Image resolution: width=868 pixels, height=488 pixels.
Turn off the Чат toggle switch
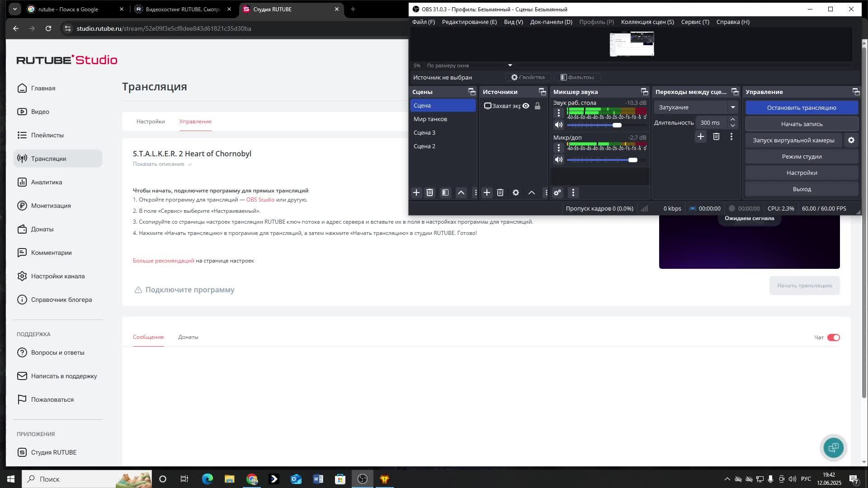[x=833, y=338]
